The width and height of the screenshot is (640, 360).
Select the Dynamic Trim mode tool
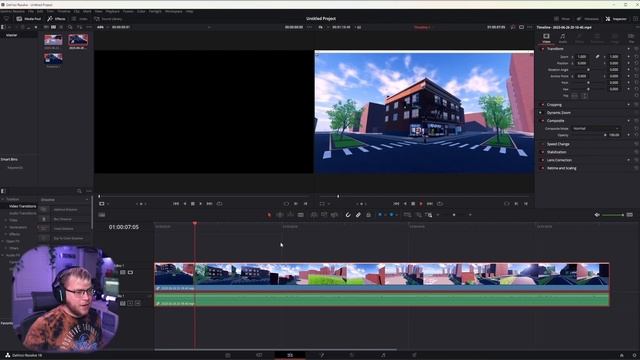click(290, 215)
